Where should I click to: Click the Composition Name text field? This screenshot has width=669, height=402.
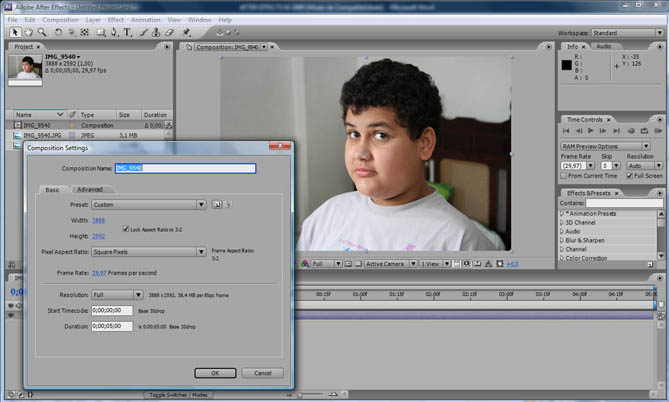coord(185,168)
